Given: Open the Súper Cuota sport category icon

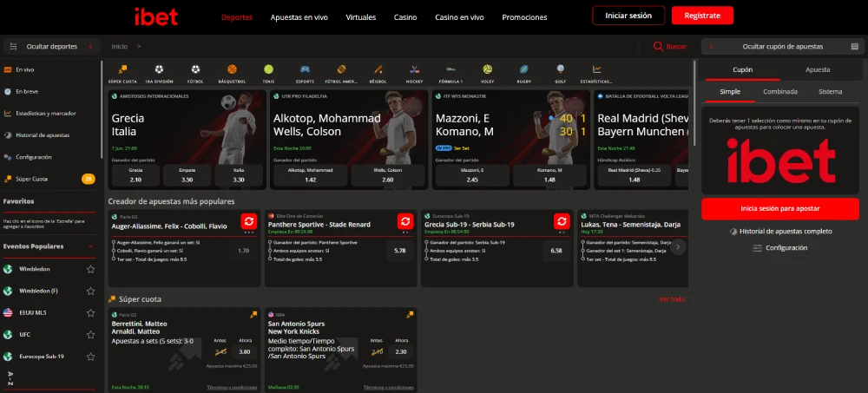Looking at the screenshot, I should (122, 69).
